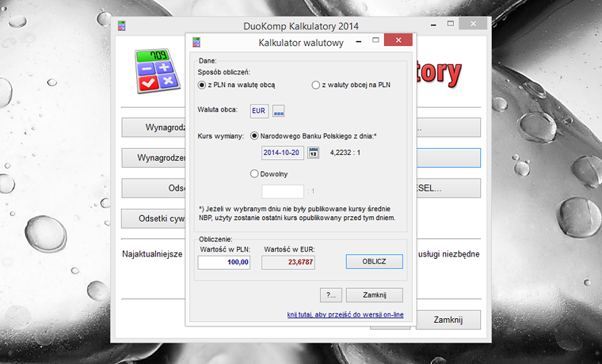
Task: Select 'z waluty obcej na PLN' option
Action: tap(351, 85)
